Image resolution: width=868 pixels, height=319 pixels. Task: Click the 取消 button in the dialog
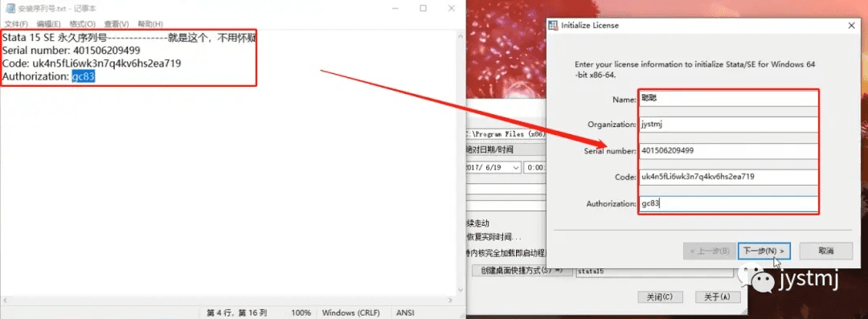tap(825, 251)
